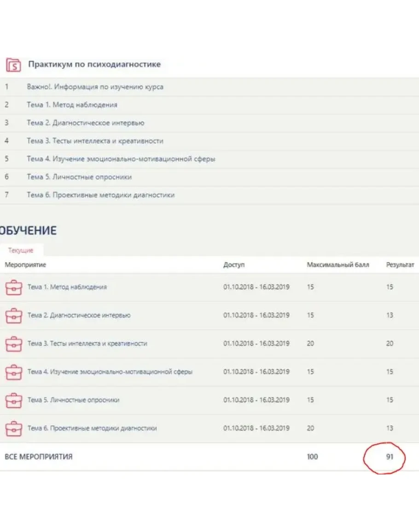Click the course icon beside Практикум по психодиагностике
This screenshot has height=532, width=419.
coord(13,64)
